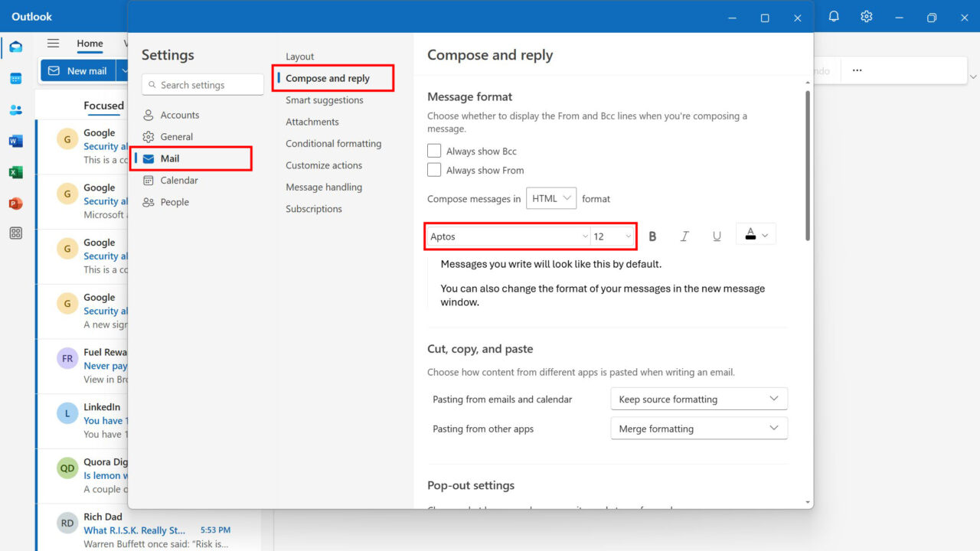
Task: Click the New mail button
Action: pos(79,70)
